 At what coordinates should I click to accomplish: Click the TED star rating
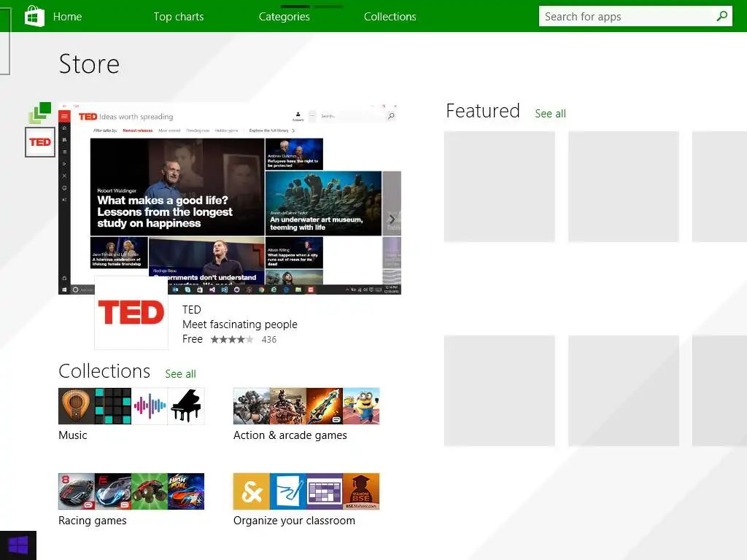[232, 340]
